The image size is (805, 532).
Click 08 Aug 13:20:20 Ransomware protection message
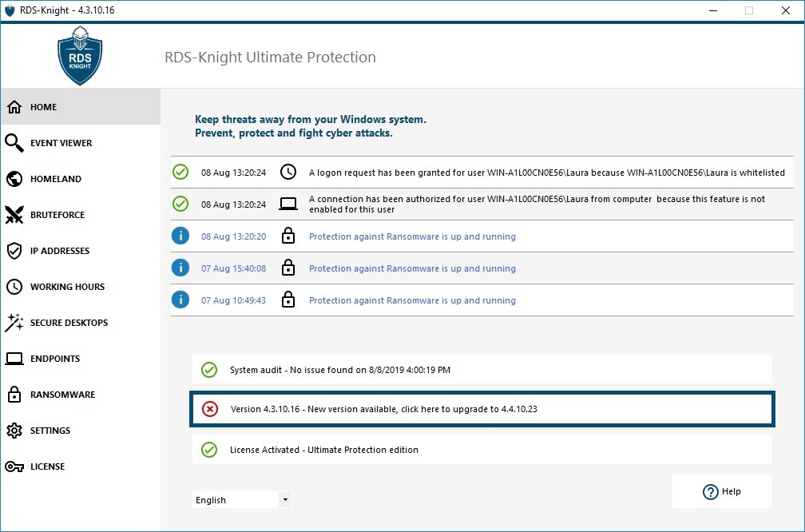[412, 236]
